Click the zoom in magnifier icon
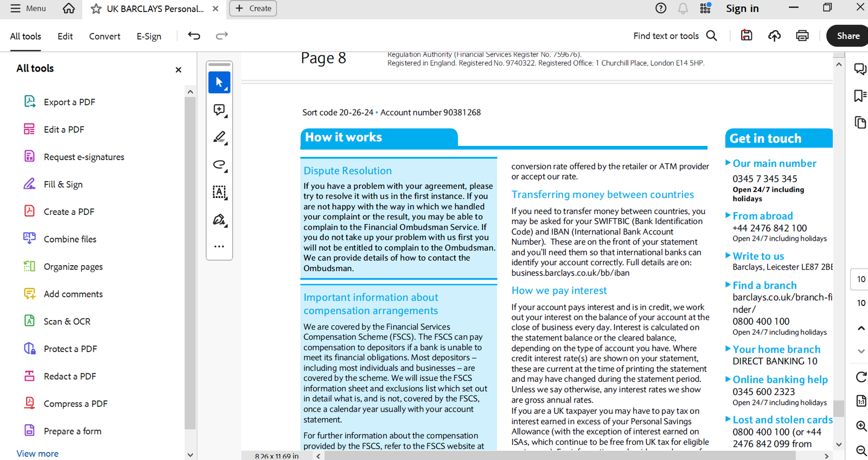868x460 pixels. [x=861, y=426]
